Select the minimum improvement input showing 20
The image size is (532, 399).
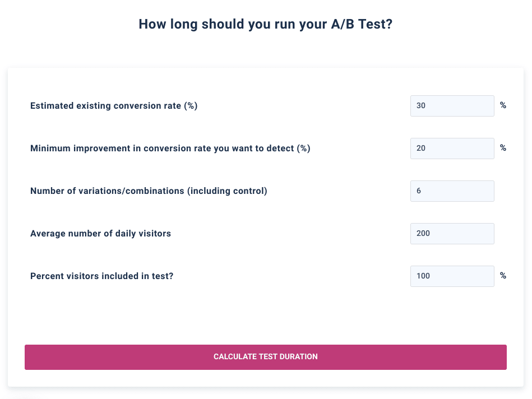452,149
